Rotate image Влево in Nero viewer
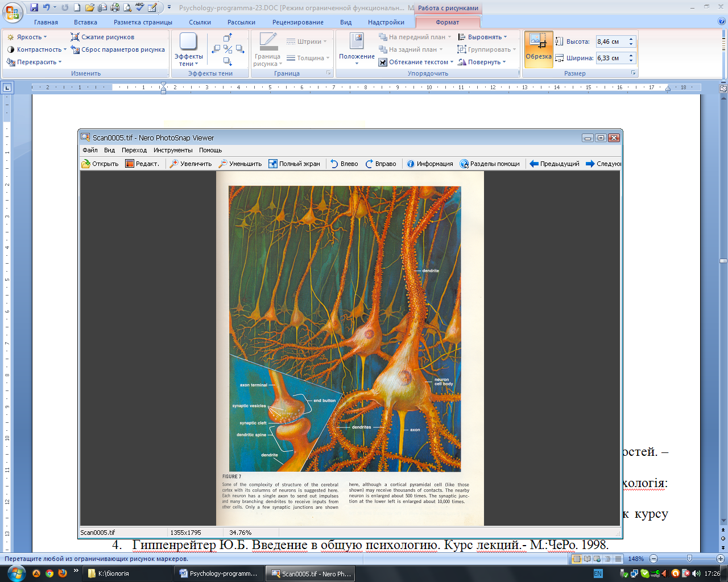Screen dimensions: 728x582 tap(344, 164)
